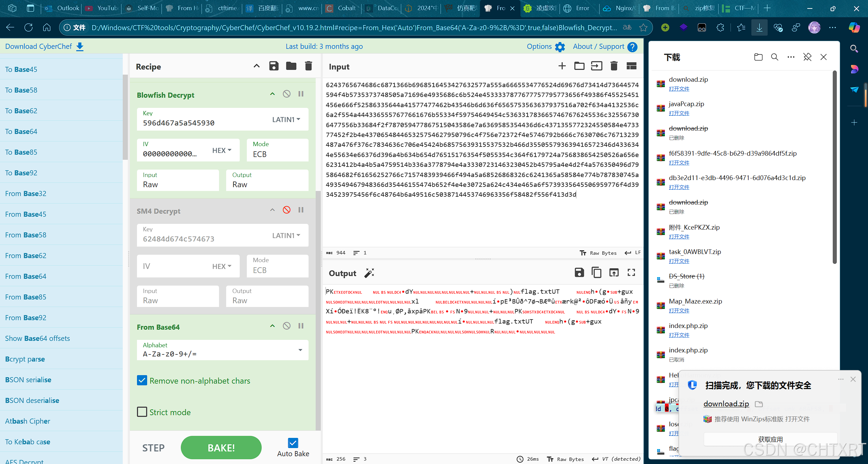Open file link under javaPcap.zip

679,113
